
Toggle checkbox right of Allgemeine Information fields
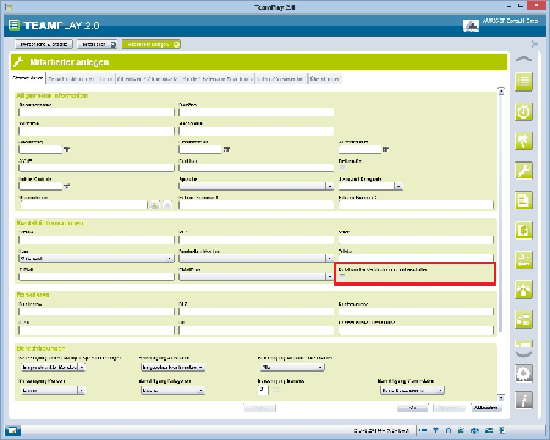(342, 168)
